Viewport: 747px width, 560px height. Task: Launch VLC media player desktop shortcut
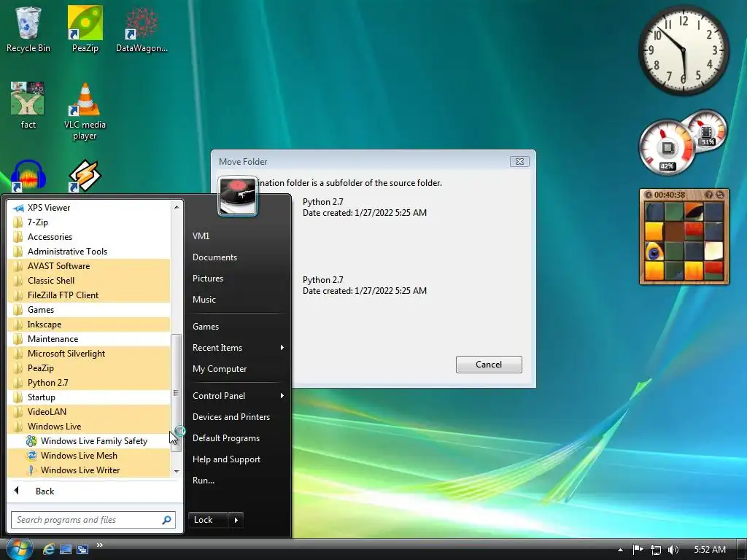pyautogui.click(x=85, y=112)
